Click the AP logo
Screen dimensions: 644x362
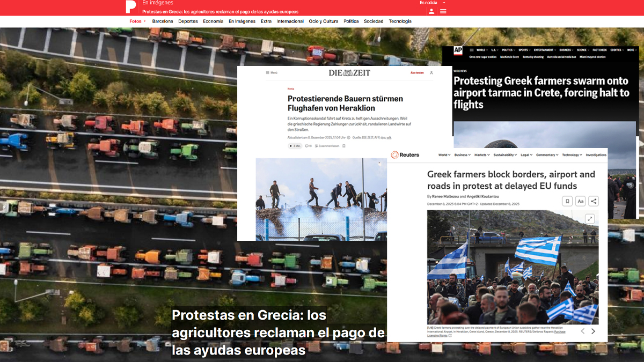point(458,50)
